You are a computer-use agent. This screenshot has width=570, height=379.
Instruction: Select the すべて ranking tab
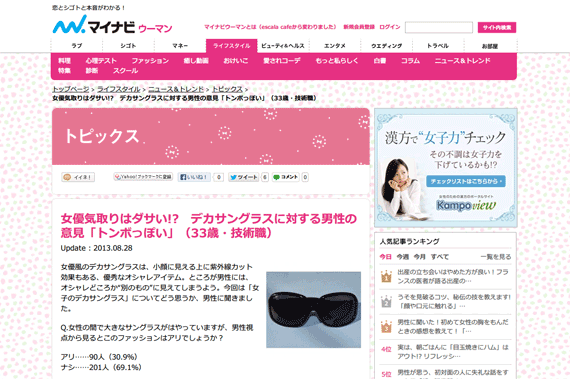[440, 257]
